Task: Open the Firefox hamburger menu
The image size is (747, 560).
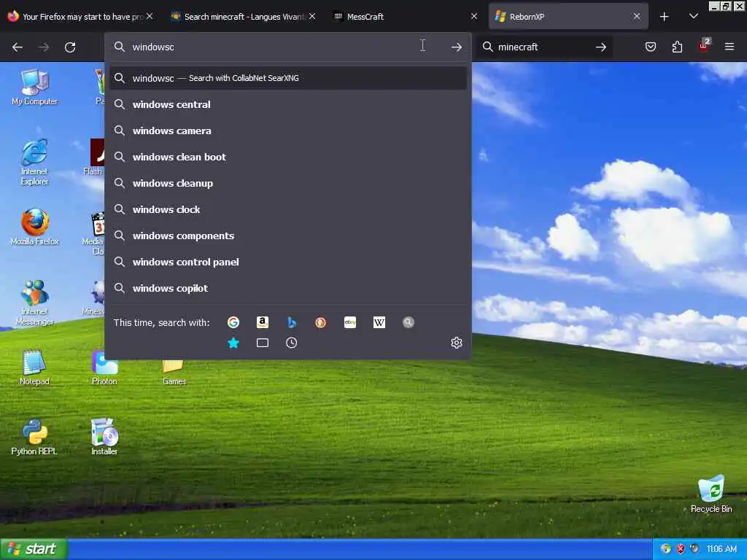Action: (729, 47)
